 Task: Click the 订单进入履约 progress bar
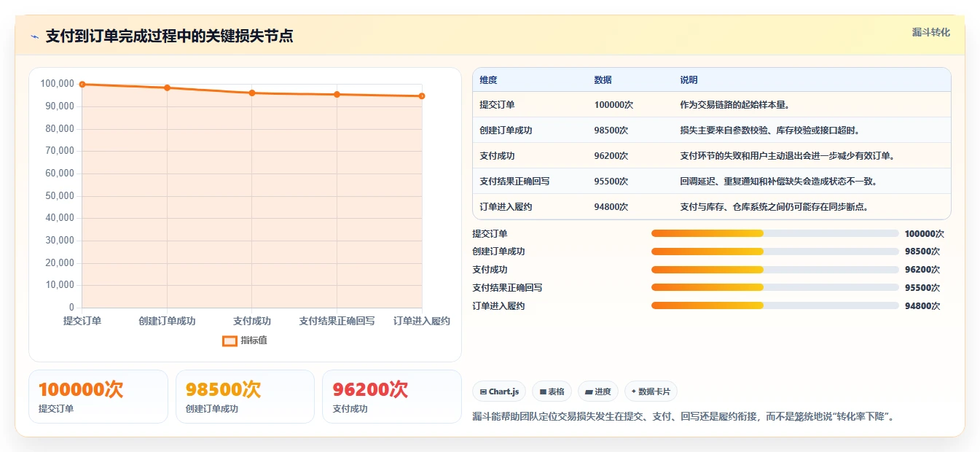point(775,305)
